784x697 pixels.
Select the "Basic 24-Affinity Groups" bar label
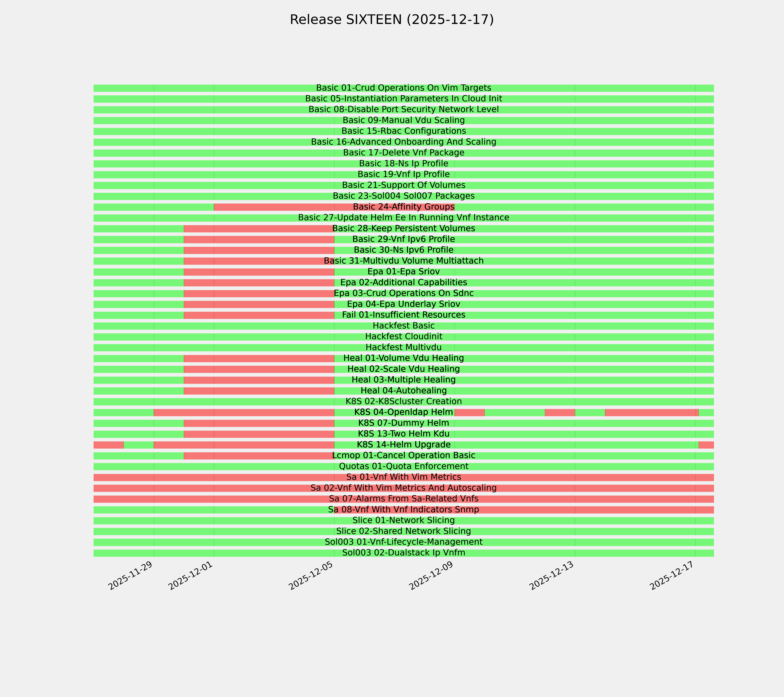coord(403,207)
